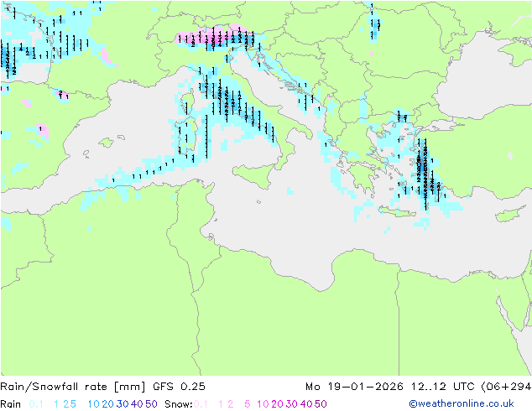Select the Rain legend 0.1 value

pyautogui.click(x=36, y=404)
